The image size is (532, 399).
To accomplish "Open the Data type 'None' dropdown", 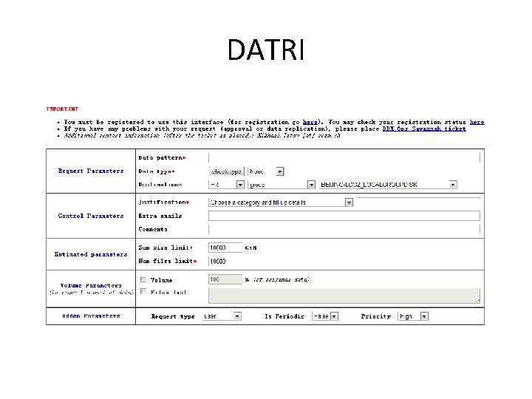I will click(x=266, y=171).
